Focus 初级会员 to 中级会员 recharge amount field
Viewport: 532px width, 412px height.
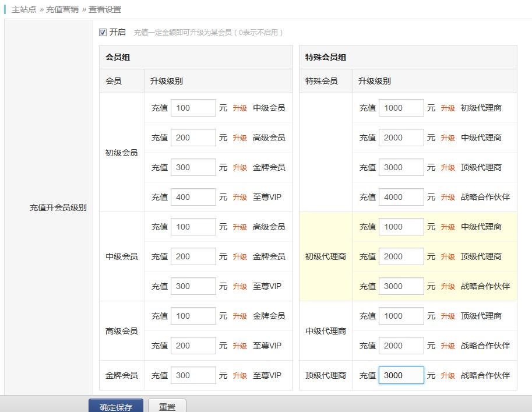point(193,108)
